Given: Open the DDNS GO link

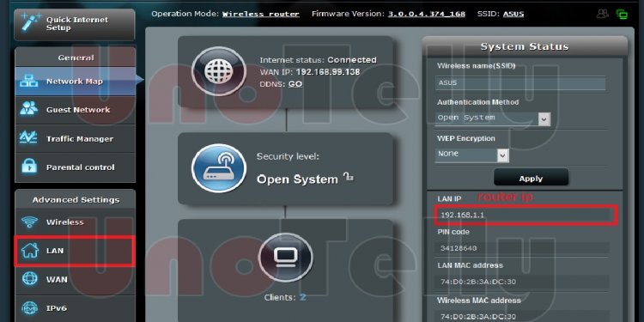Looking at the screenshot, I should 295,84.
